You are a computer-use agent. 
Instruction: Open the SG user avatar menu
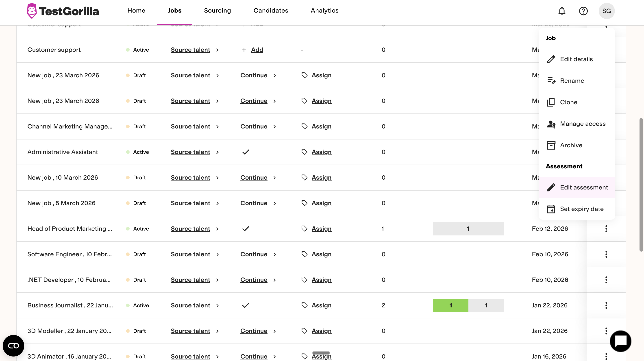pos(607,11)
